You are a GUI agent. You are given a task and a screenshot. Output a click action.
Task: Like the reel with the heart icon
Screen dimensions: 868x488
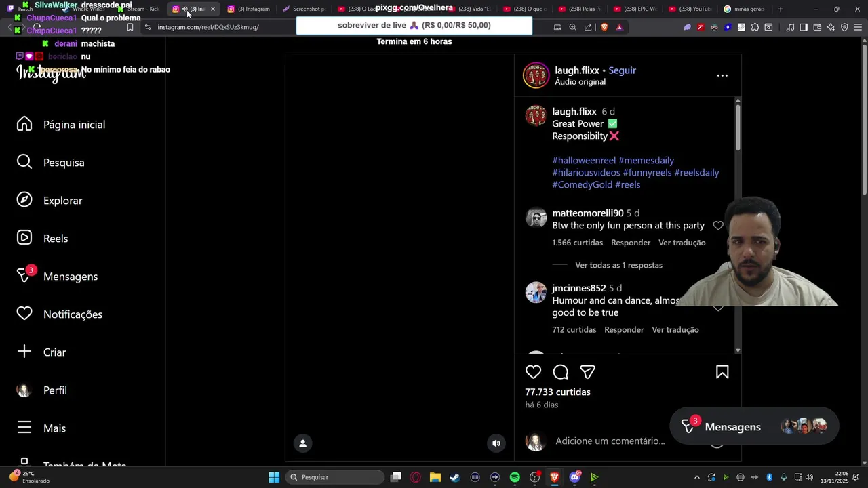tap(534, 372)
